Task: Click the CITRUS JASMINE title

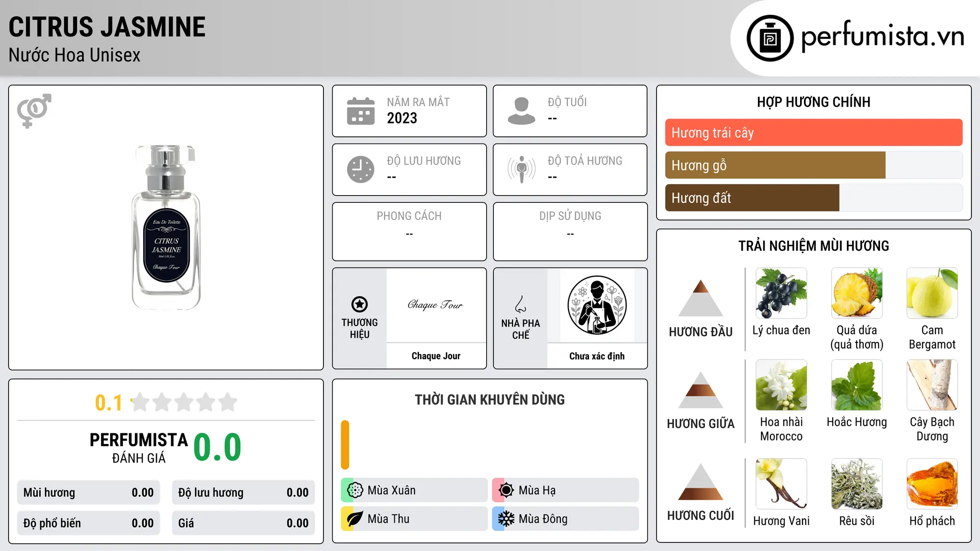Action: click(x=107, y=27)
